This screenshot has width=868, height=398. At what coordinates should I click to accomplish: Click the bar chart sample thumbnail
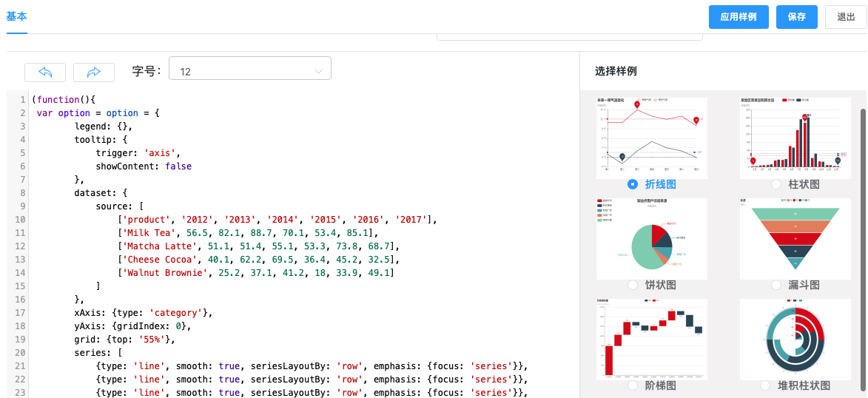(x=795, y=137)
